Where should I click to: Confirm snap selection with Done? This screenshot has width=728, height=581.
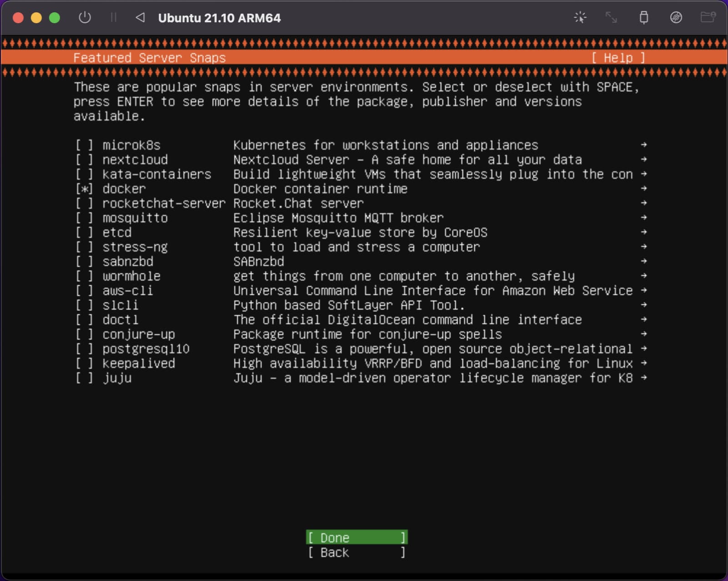click(x=357, y=538)
